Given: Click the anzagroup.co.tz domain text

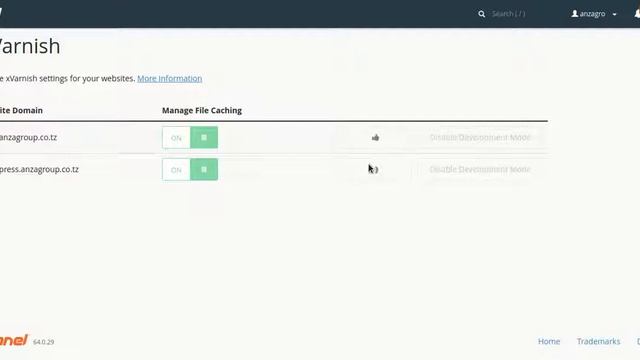Looking at the screenshot, I should [28, 138].
